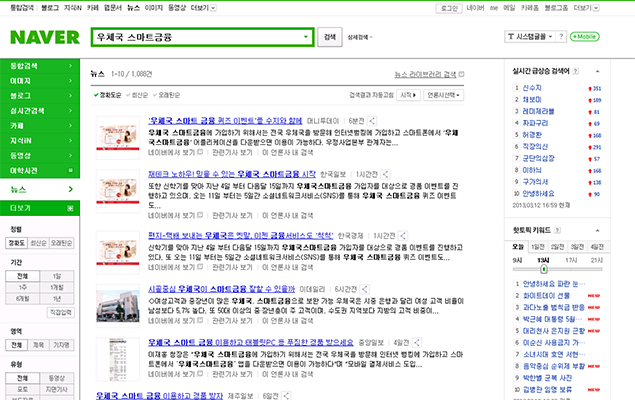This screenshot has height=400, width=635.
Task: Select the 1일전 tab in hot topic keywords
Action: coord(538,246)
